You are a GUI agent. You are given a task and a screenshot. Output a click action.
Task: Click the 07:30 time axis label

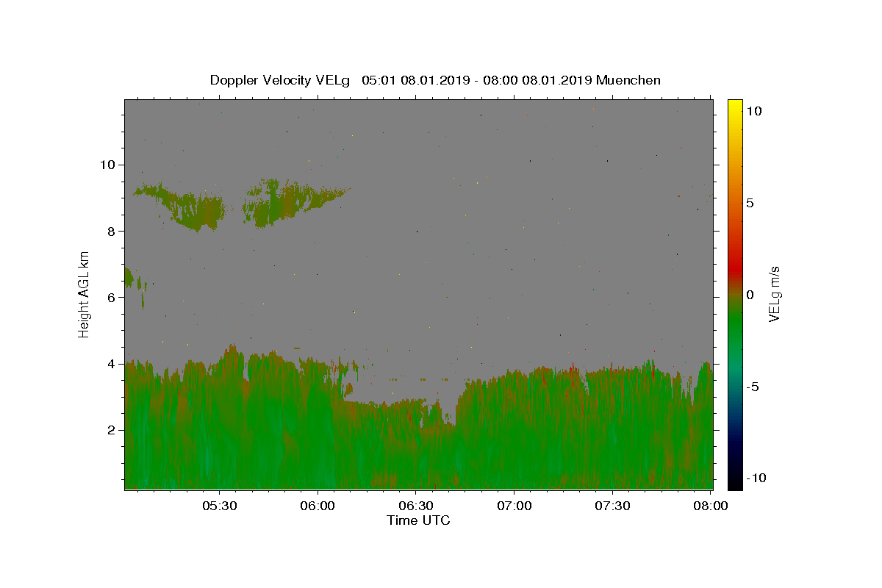pos(612,506)
